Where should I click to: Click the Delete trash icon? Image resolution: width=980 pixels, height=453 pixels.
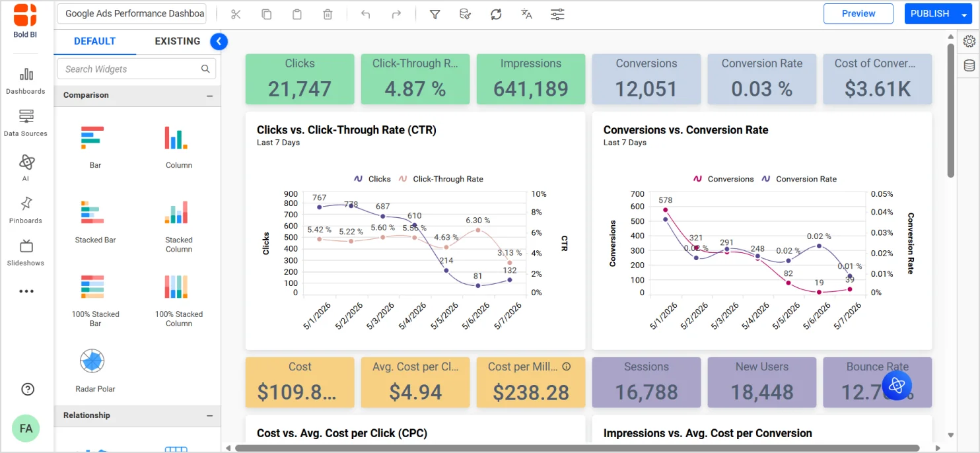(328, 14)
